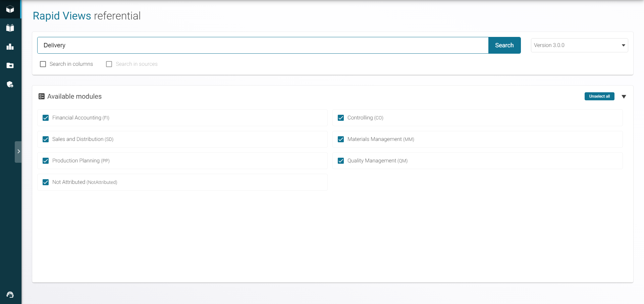Open the Version 3.0.0 dropdown
This screenshot has width=644, height=304.
(x=579, y=45)
